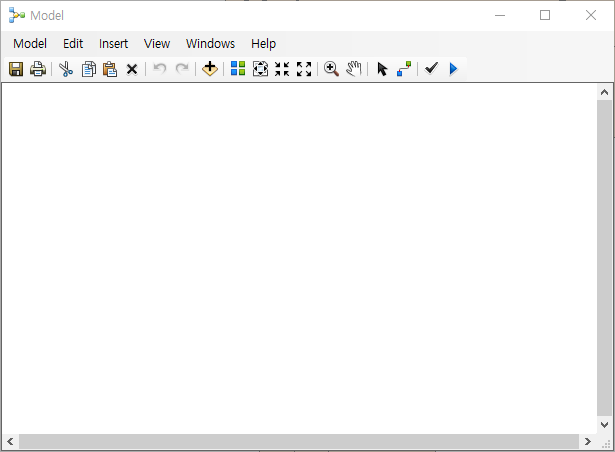
Task: Choose the Connect tool
Action: pos(404,69)
